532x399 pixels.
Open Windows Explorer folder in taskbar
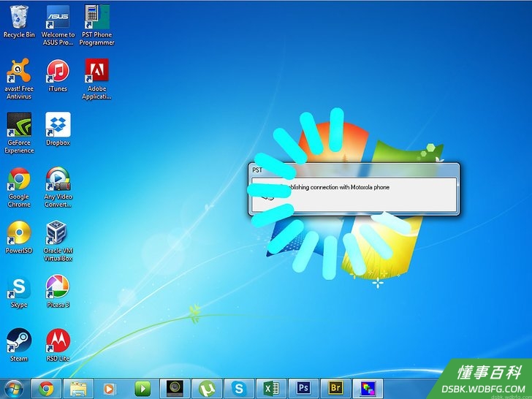pos(78,389)
